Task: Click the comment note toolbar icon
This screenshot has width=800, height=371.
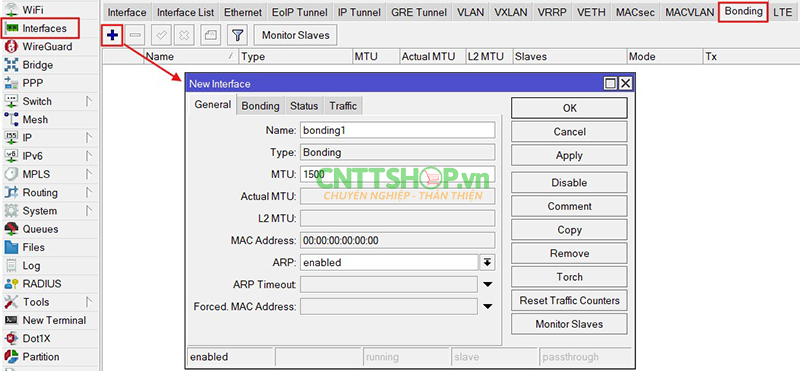Action: coord(211,35)
